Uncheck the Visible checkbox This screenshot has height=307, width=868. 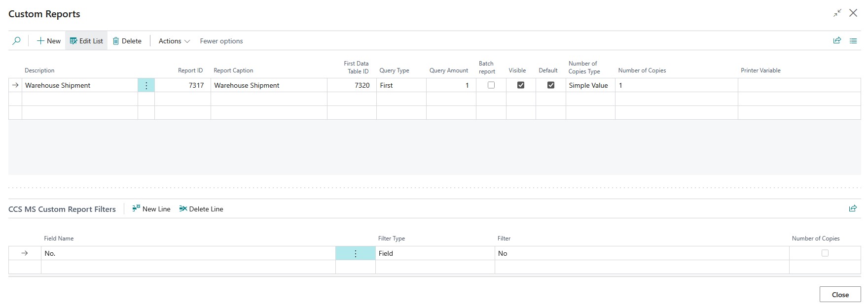coord(520,85)
